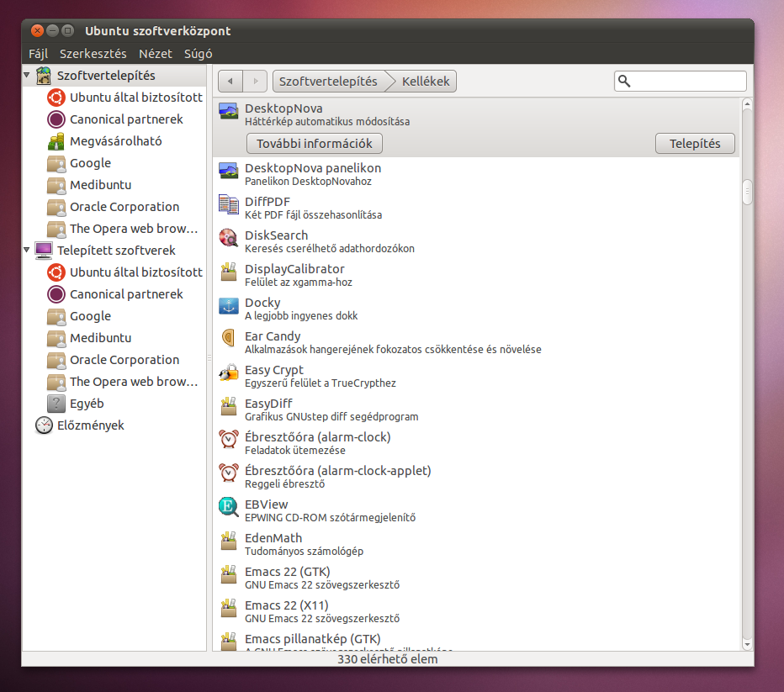This screenshot has height=692, width=784.
Task: Click the Emacs 22 (GTK) icon
Action: 229,574
